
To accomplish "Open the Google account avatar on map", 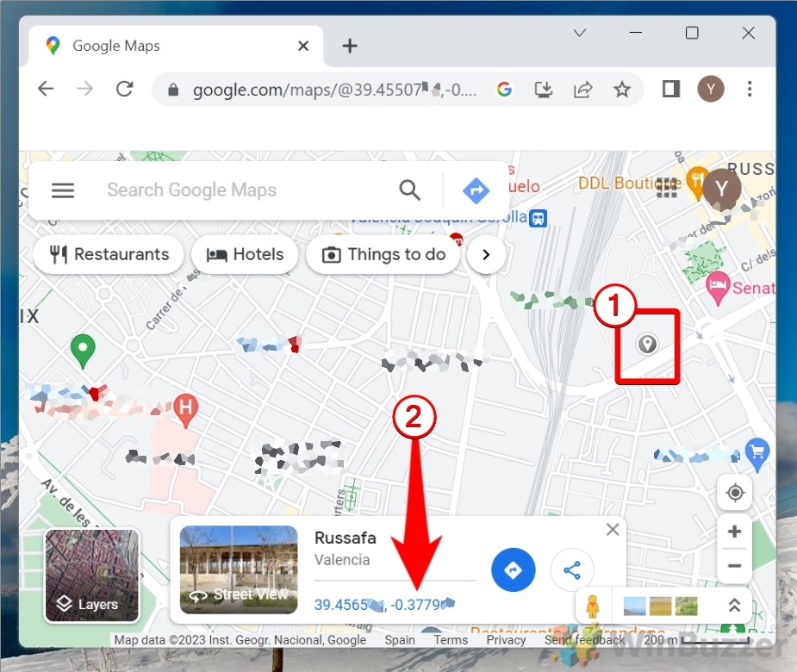I will coord(721,189).
